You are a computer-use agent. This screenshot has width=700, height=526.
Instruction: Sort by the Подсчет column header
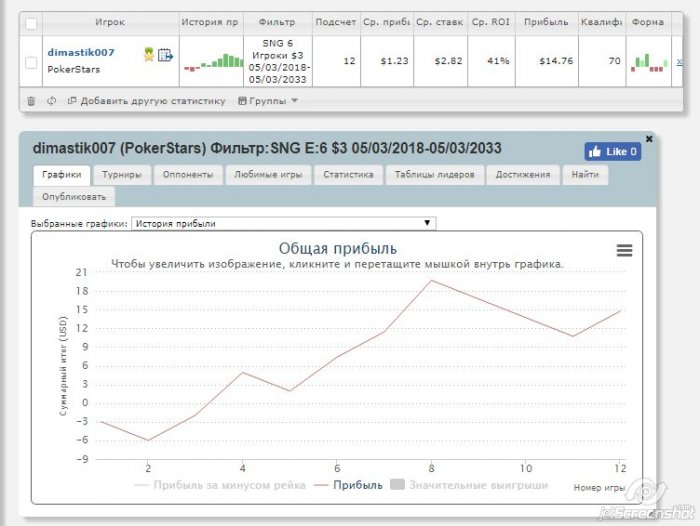tap(336, 22)
